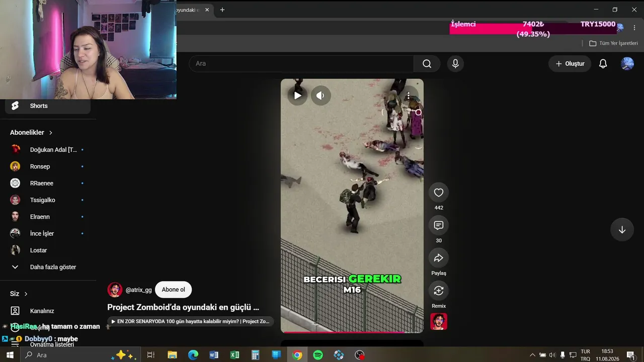
Task: Open the linked video EN ZOR SENARYODA
Action: 191,321
